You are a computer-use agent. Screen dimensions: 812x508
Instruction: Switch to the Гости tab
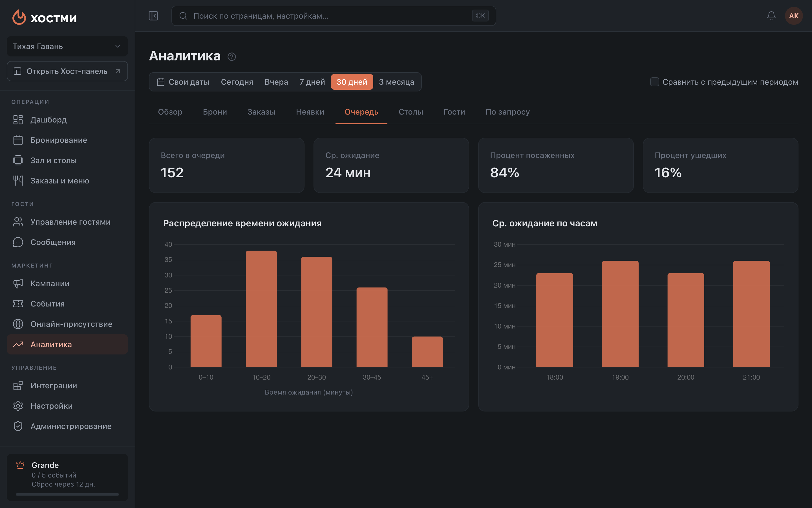[x=454, y=112]
